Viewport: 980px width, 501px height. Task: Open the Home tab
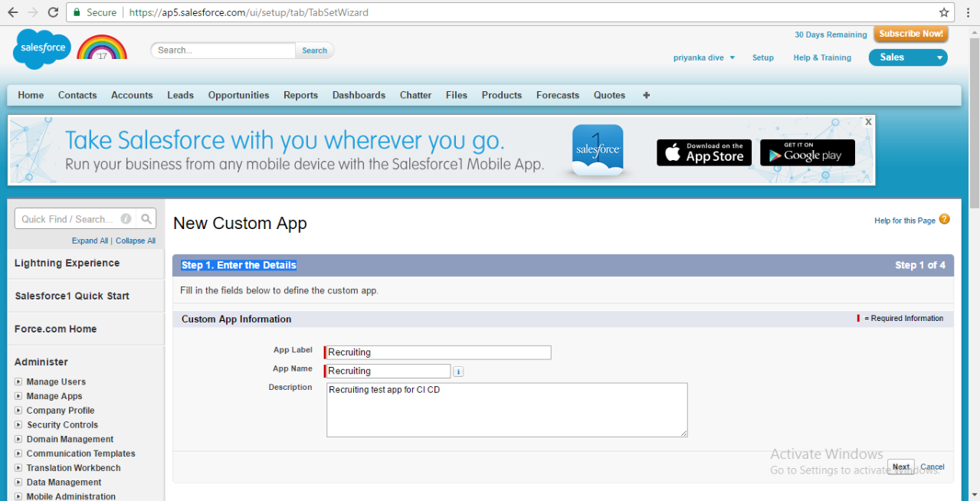[31, 95]
